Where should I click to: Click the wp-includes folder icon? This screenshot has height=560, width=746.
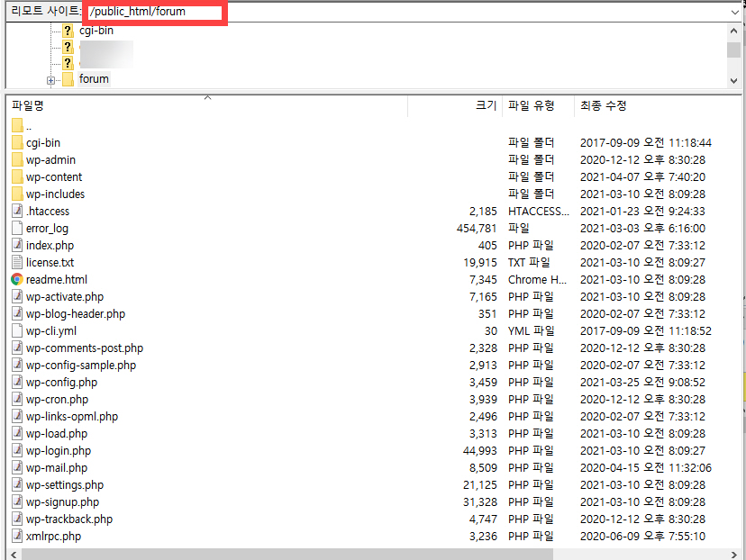17,194
